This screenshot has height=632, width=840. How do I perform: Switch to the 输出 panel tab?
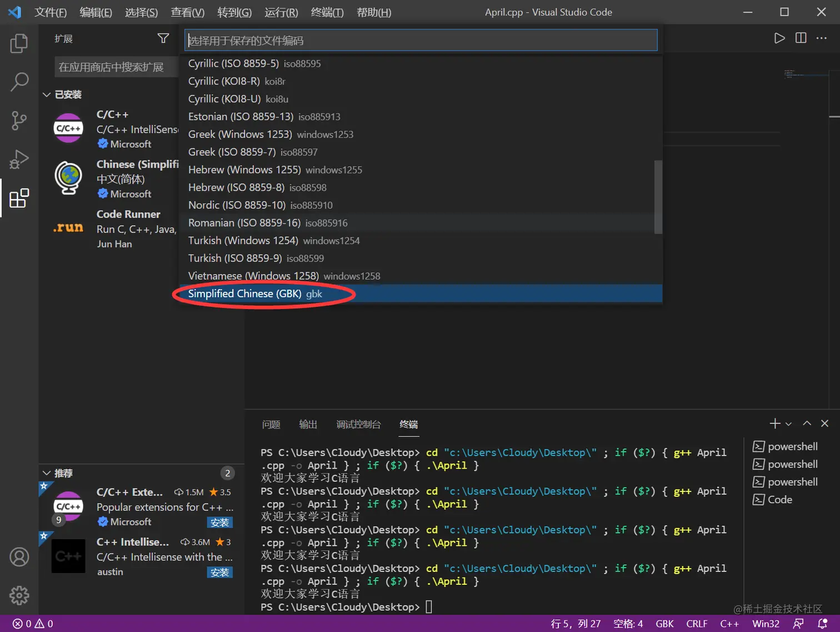pos(308,424)
